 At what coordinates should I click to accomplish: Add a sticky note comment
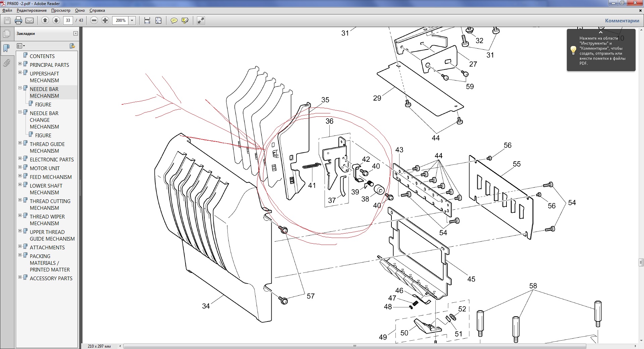click(174, 20)
